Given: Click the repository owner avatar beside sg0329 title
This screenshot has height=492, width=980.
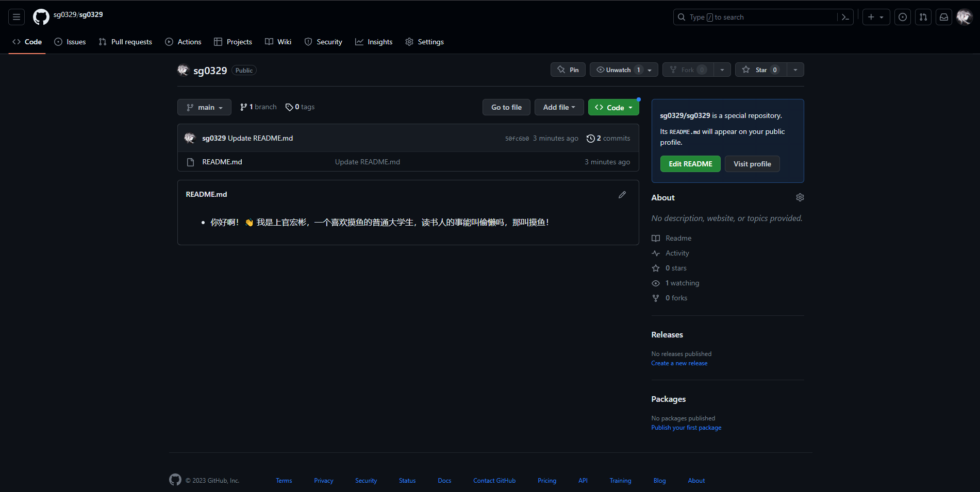Looking at the screenshot, I should click(183, 70).
